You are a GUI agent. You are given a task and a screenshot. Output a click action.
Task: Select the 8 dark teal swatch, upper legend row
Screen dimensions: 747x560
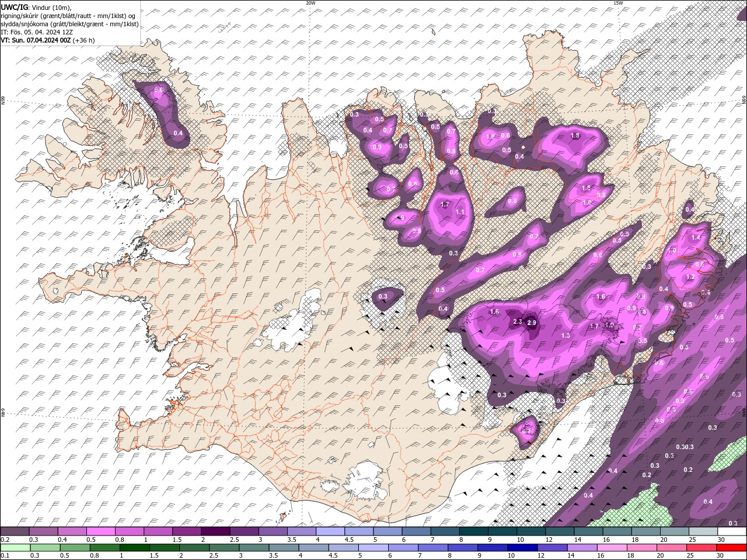click(473, 531)
